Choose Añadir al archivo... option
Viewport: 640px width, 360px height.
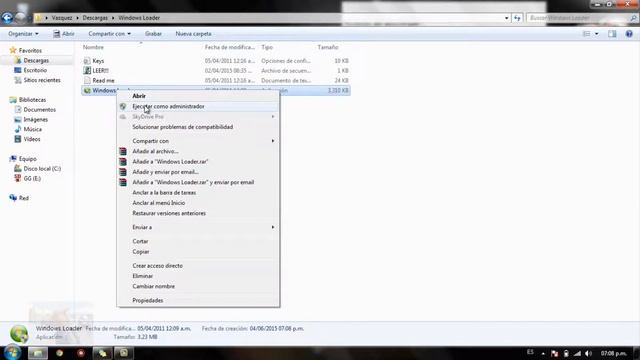(x=155, y=151)
